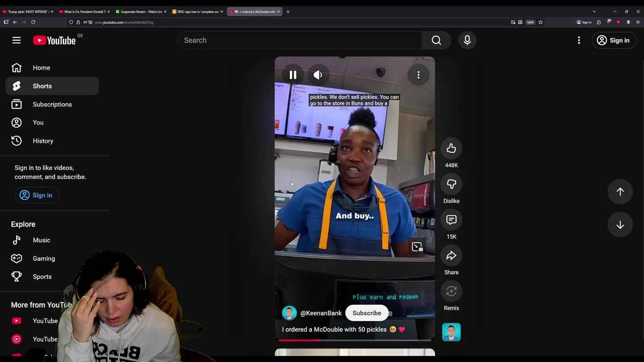The height and width of the screenshot is (362, 644).
Task: Open History in sidebar
Action: tap(52, 141)
